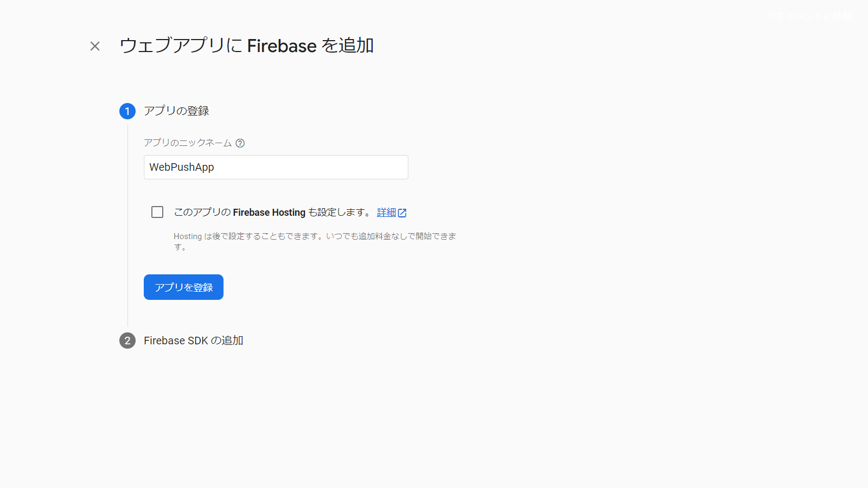Click the Hosting helper description text

[315, 236]
